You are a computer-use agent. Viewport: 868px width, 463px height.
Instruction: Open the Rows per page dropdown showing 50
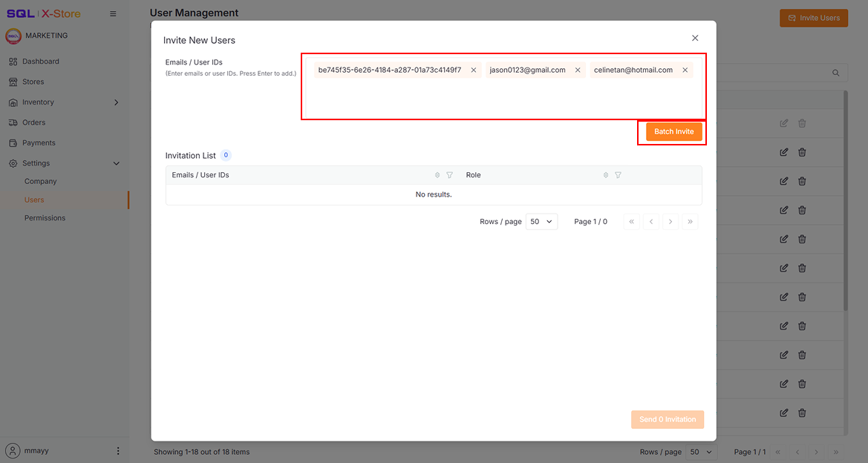click(x=541, y=221)
